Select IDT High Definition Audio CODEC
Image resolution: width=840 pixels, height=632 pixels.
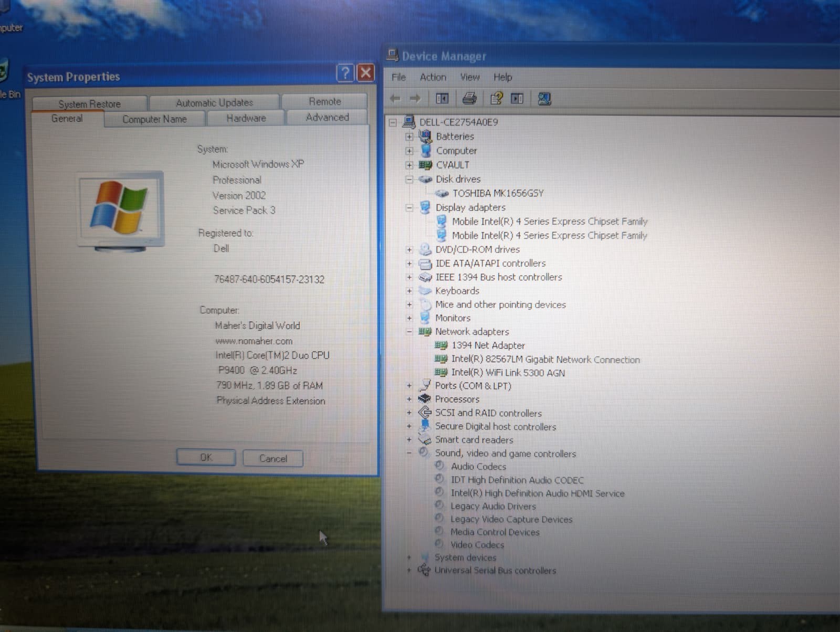click(x=517, y=480)
